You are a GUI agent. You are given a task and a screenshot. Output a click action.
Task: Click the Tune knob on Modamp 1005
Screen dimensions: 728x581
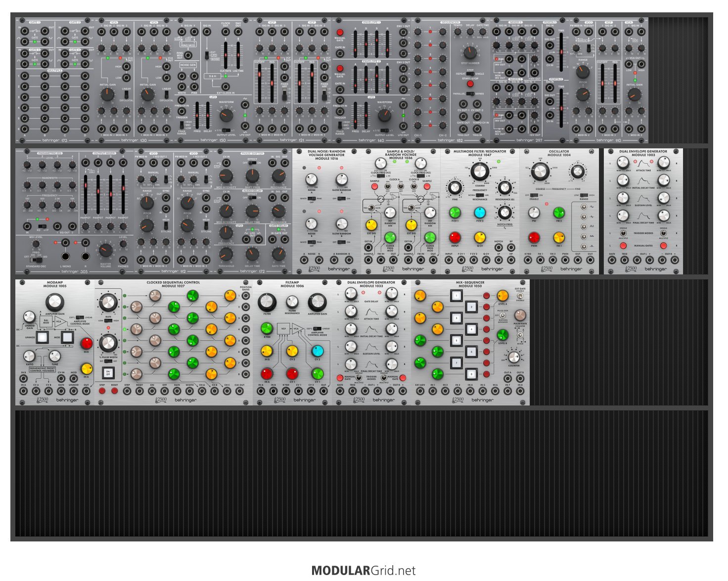coord(55,356)
